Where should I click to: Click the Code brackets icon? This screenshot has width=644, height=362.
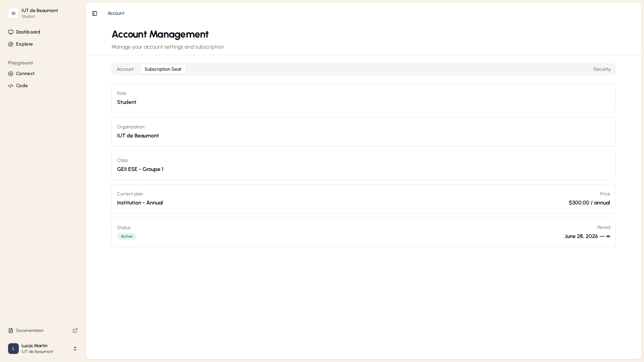11,86
